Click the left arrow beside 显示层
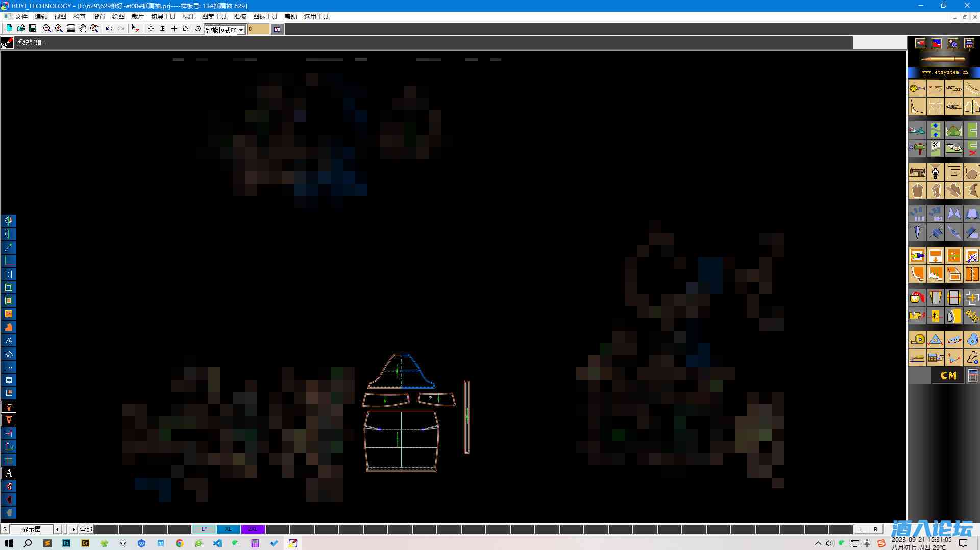Image resolution: width=980 pixels, height=550 pixels. click(x=57, y=529)
